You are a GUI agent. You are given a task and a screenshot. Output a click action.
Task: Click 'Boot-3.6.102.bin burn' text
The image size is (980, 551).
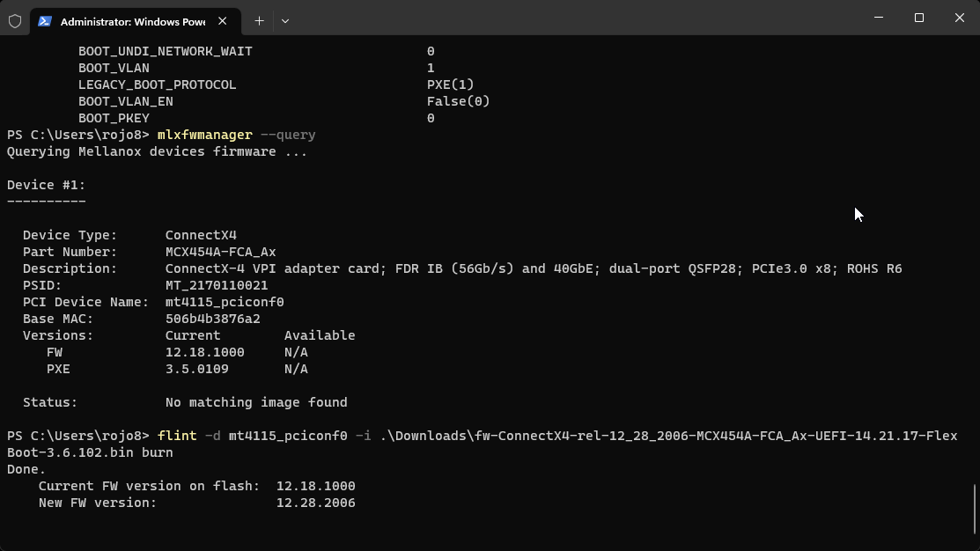90,453
